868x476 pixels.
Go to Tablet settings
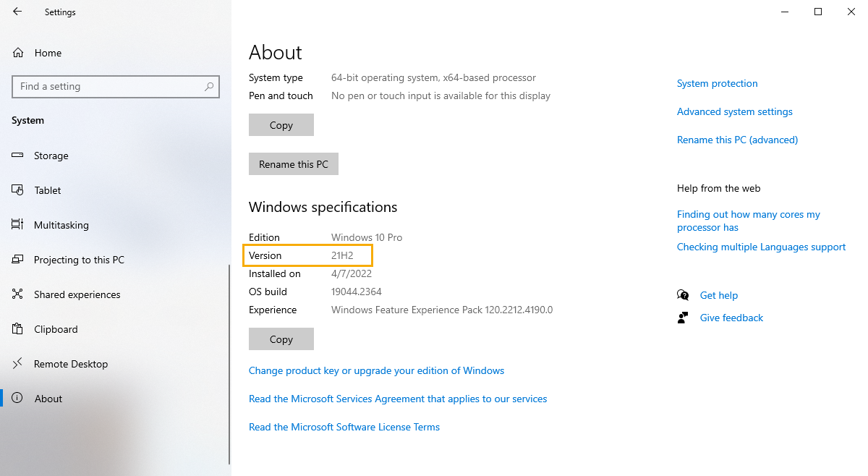pos(116,190)
